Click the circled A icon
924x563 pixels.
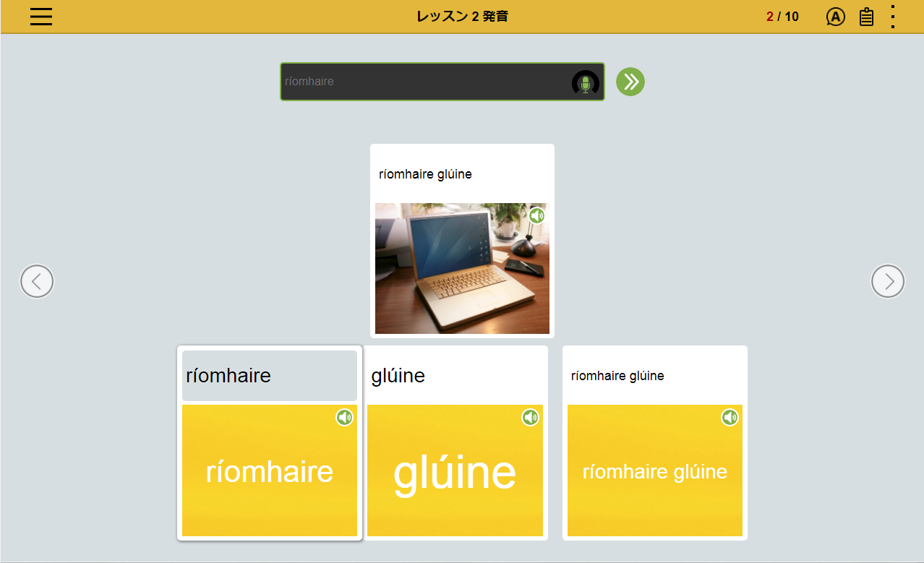[835, 17]
